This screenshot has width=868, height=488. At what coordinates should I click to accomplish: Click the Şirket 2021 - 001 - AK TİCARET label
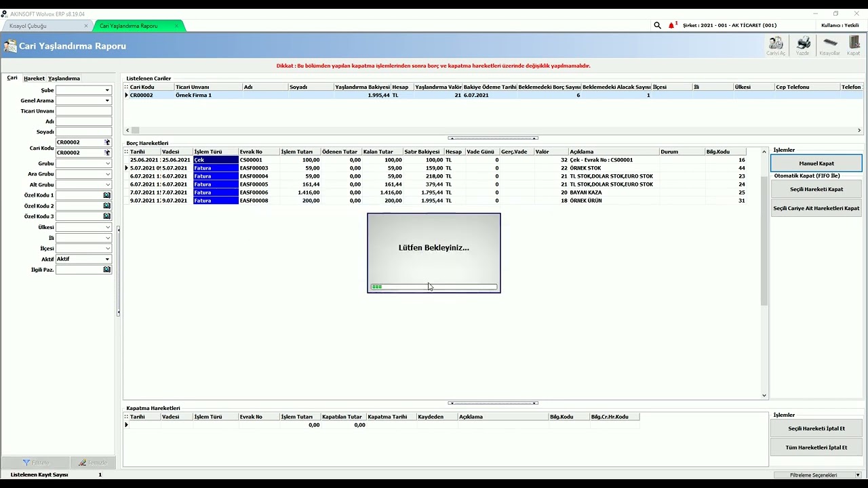[x=730, y=25]
